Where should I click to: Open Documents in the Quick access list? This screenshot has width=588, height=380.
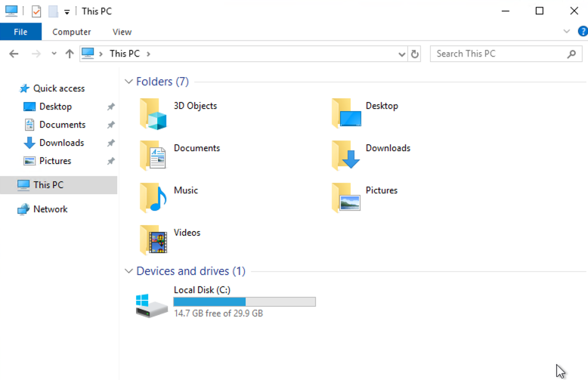pyautogui.click(x=63, y=125)
